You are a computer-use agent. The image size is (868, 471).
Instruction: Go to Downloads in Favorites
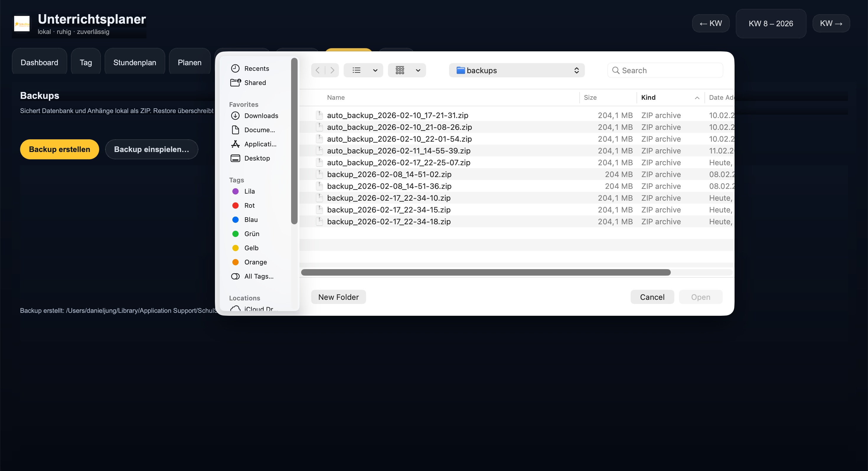pos(261,116)
